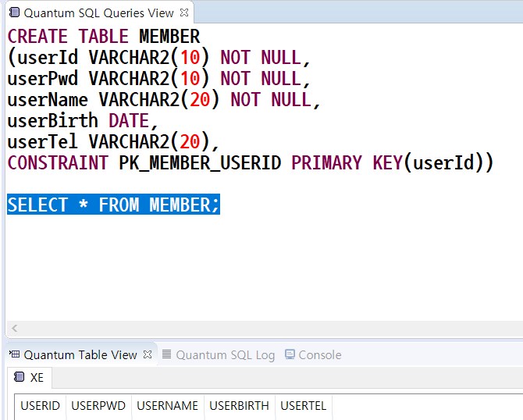
Task: Click the userId VARCHAR2(10) NOT NULL line
Action: 159,57
